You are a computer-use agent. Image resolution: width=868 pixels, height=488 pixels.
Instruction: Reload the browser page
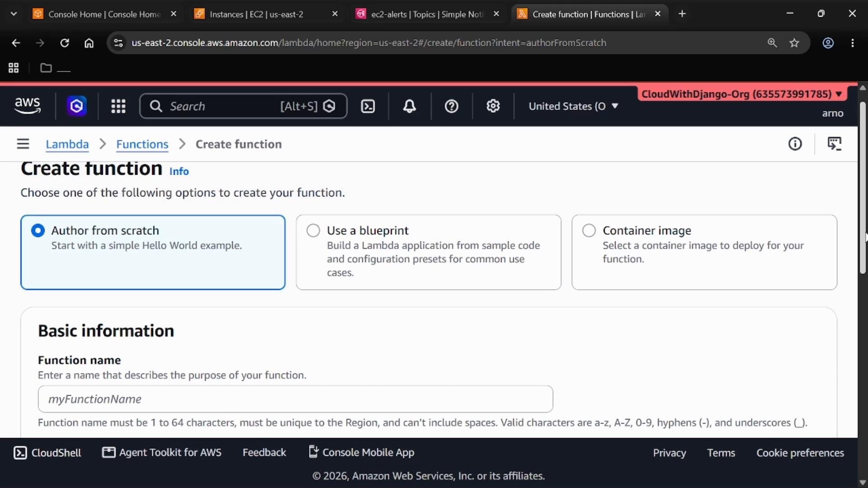pos(65,43)
